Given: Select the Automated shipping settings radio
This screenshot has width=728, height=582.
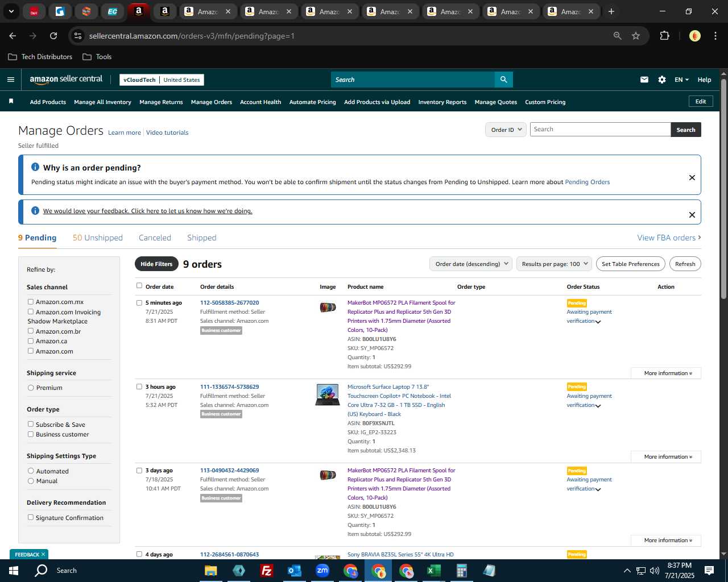Looking at the screenshot, I should point(31,471).
